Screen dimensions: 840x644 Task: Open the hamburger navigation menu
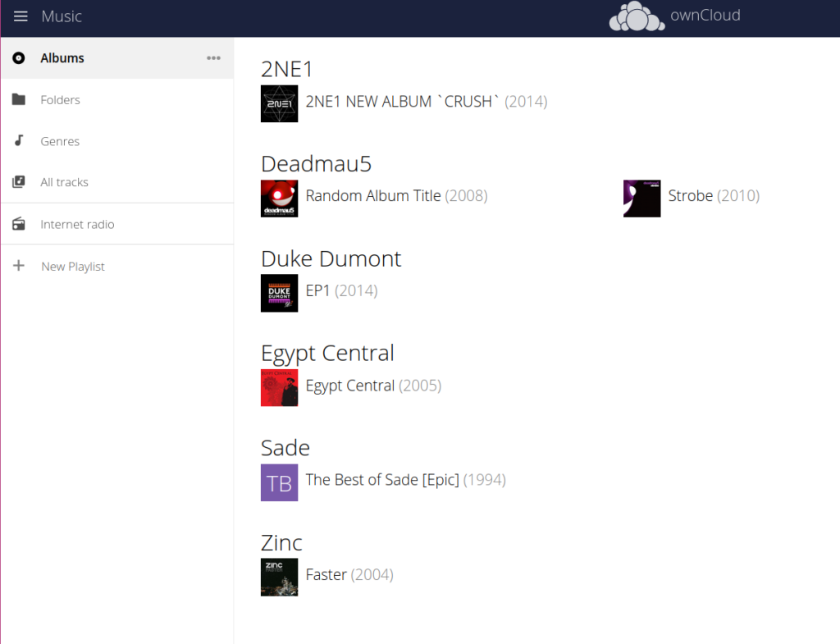(21, 16)
